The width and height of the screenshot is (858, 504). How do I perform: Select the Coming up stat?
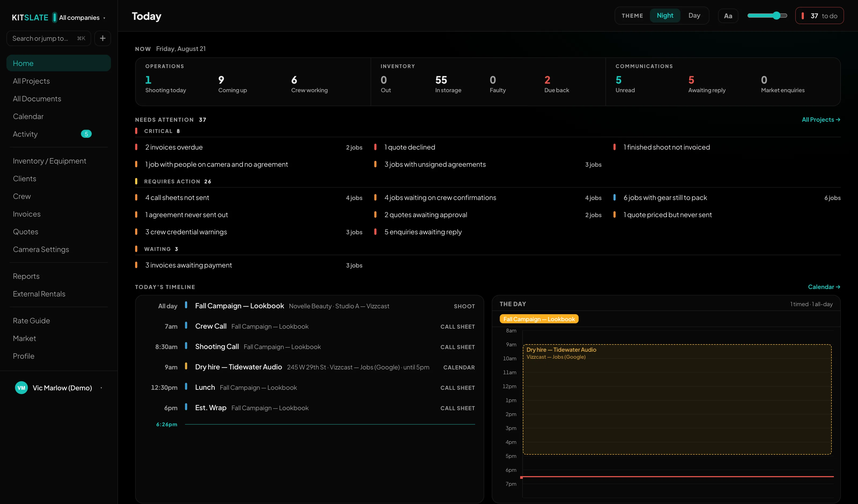pos(232,84)
